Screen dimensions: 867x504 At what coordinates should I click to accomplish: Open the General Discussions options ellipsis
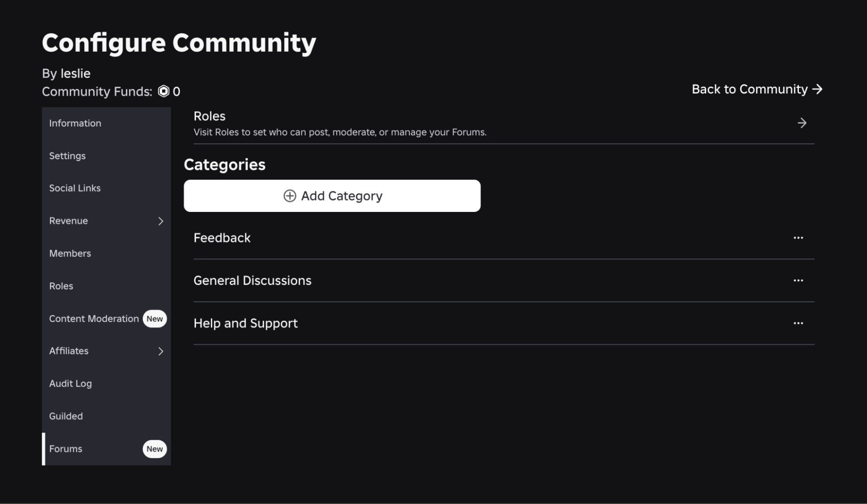coord(798,280)
